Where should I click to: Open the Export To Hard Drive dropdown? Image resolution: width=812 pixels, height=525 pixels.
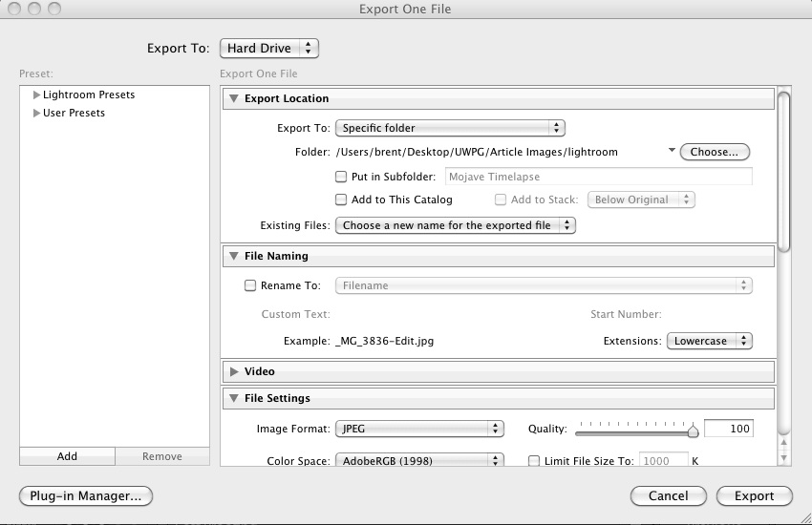(x=268, y=48)
